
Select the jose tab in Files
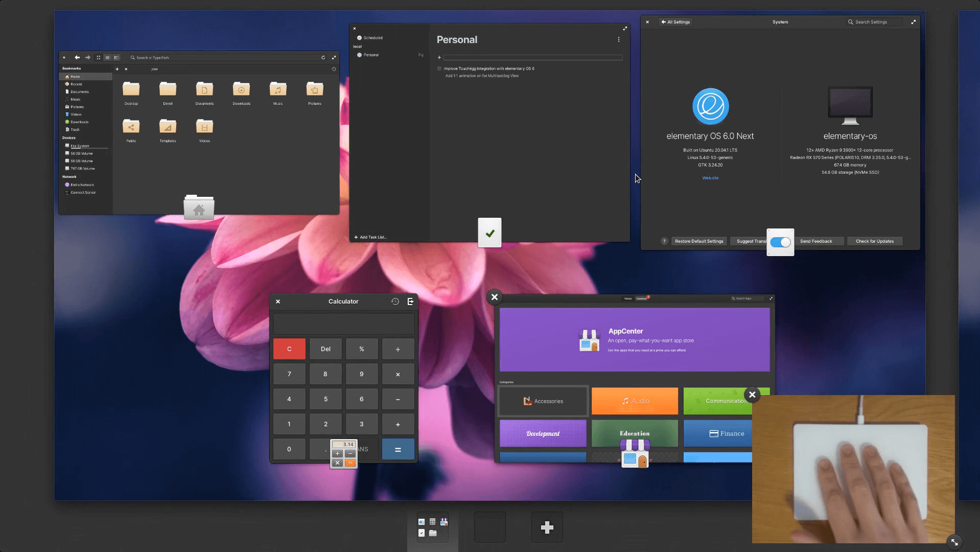(155, 69)
